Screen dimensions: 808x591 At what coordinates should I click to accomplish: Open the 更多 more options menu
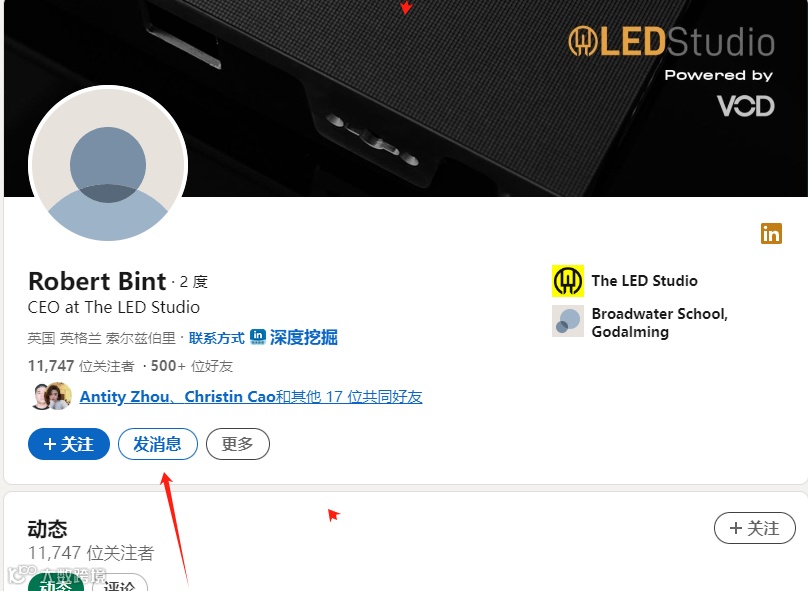click(x=238, y=444)
